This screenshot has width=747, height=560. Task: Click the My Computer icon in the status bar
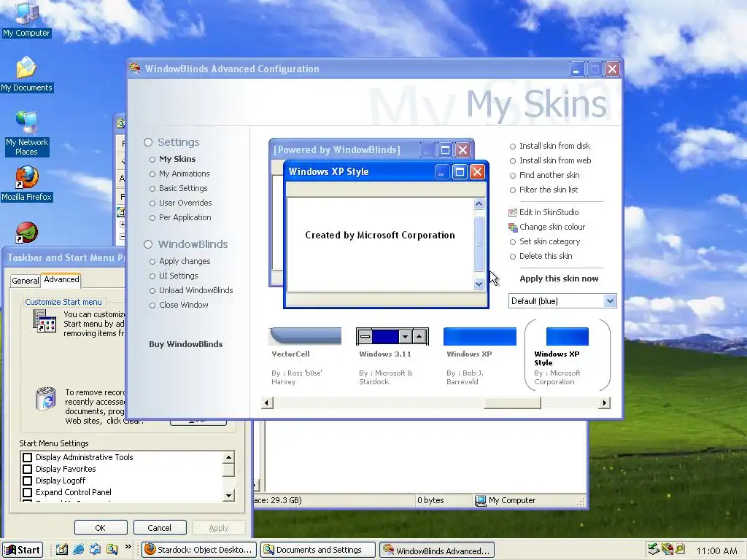[481, 500]
